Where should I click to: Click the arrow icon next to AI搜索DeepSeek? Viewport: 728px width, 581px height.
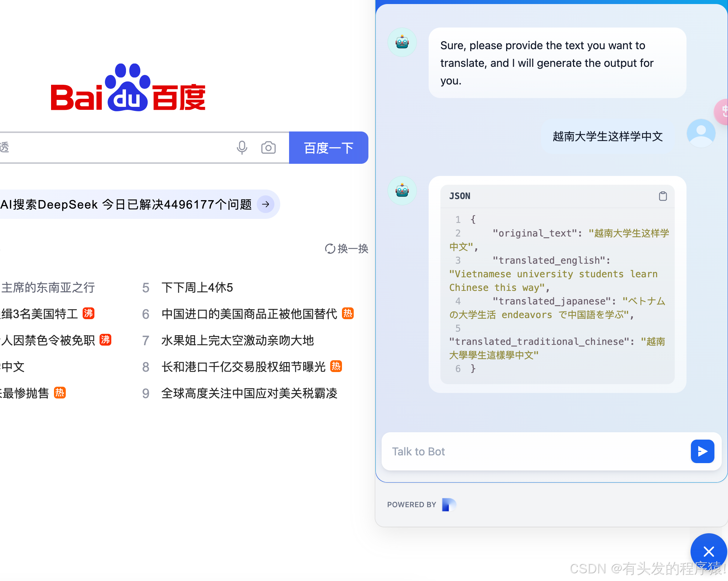coord(266,204)
